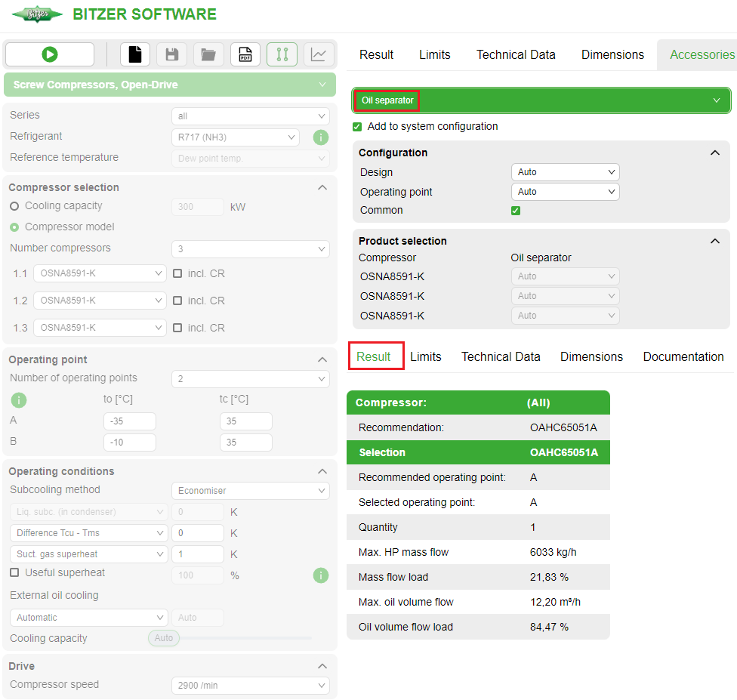Click the to [°C] input for operating point A
Screen dimensions: 737x700
tap(129, 421)
